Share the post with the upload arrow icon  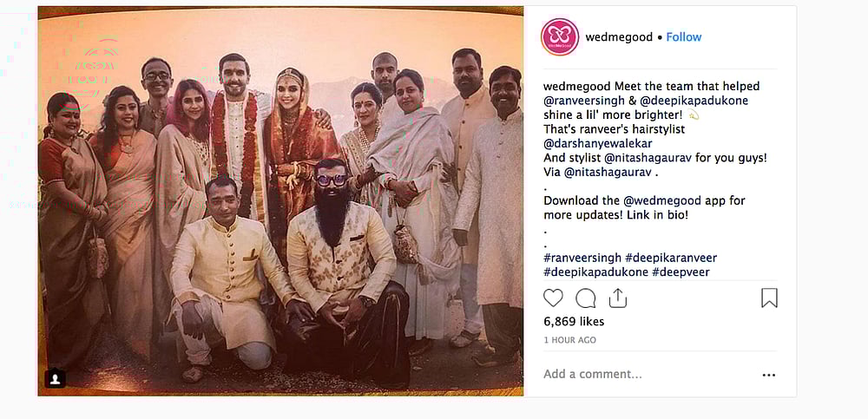(617, 298)
